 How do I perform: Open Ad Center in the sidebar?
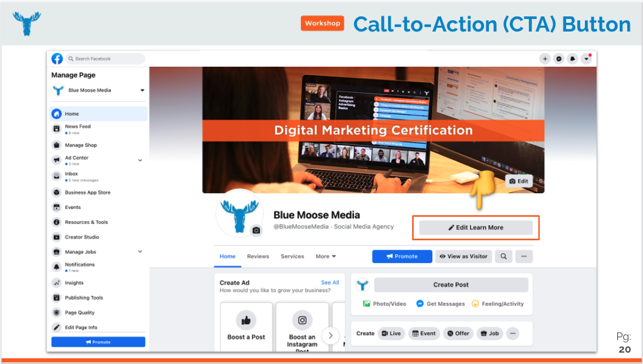click(x=77, y=158)
